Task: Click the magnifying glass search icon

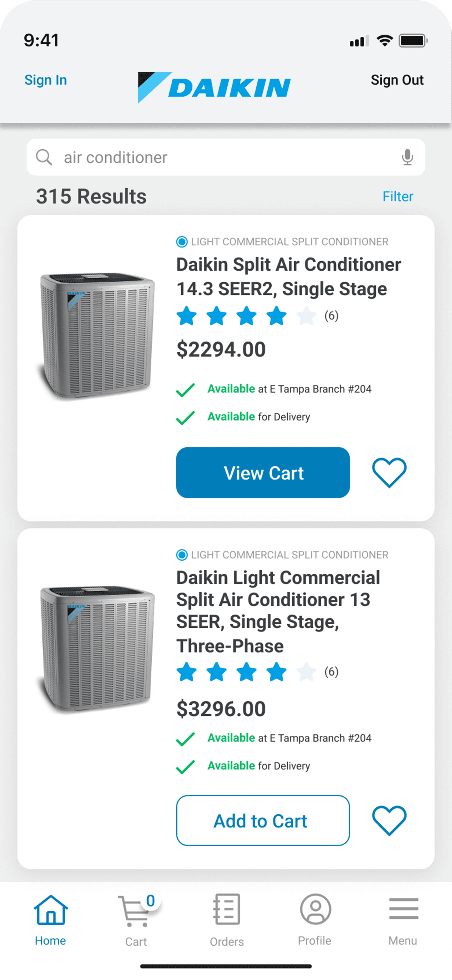Action: (x=44, y=157)
